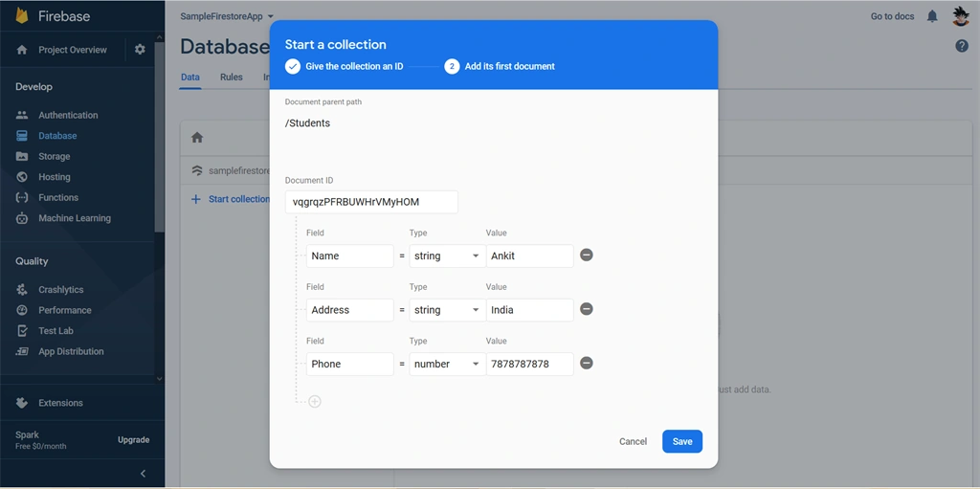980x489 pixels.
Task: Click the Name field name input
Action: (350, 256)
